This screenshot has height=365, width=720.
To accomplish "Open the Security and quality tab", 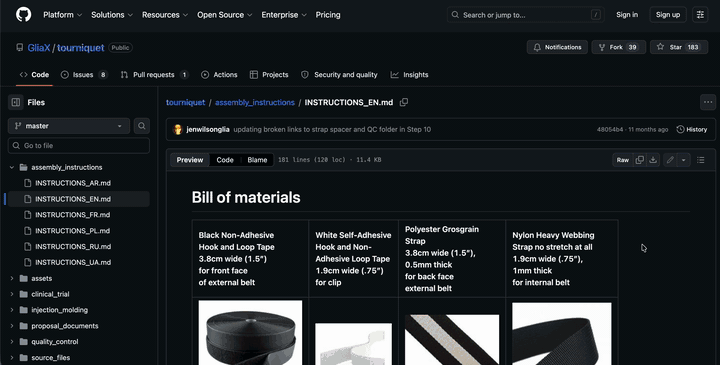I will [339, 75].
